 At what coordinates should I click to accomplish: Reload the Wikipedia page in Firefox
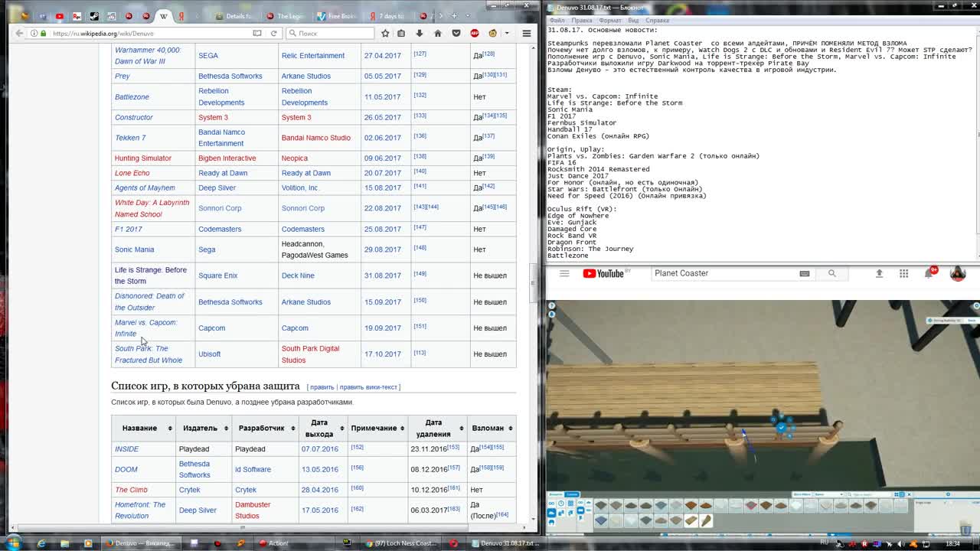(x=274, y=33)
